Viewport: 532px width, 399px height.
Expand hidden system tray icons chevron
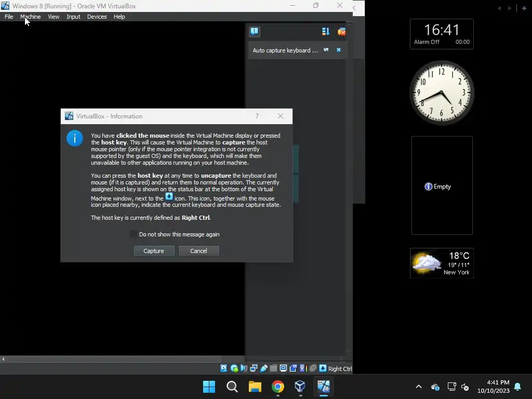tap(419, 387)
